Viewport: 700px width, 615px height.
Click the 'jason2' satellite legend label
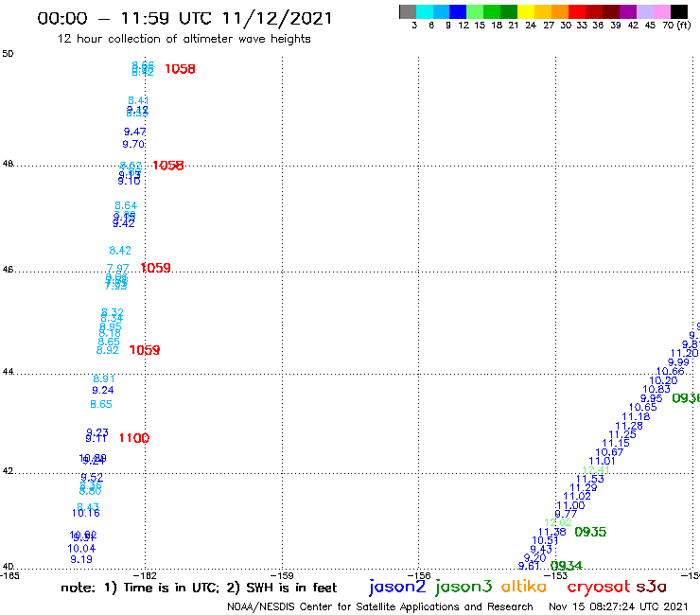point(397,587)
